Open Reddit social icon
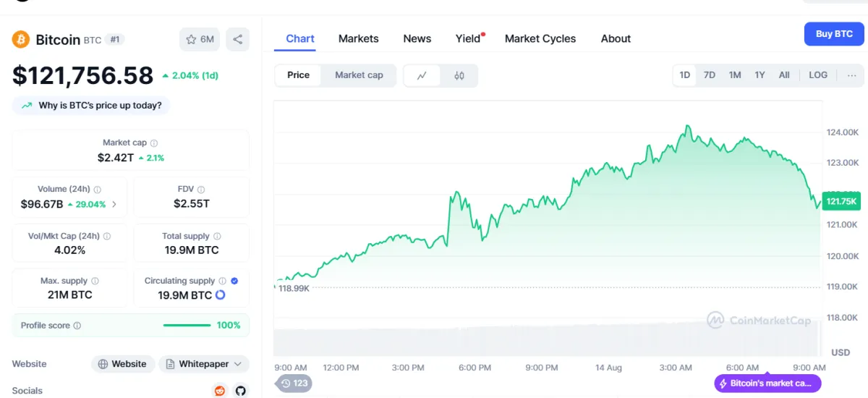Viewport: 868px width, 398px height. 220,391
